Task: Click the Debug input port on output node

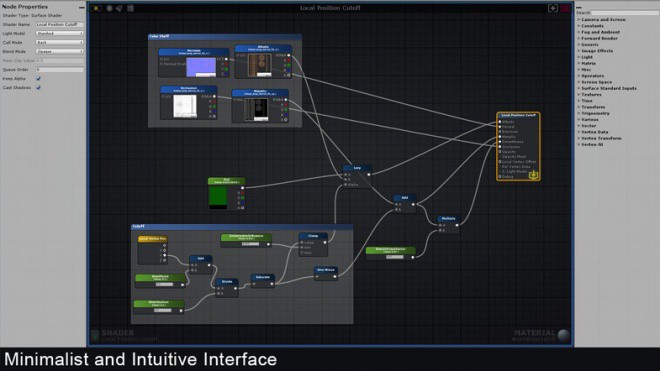Action: coord(500,176)
